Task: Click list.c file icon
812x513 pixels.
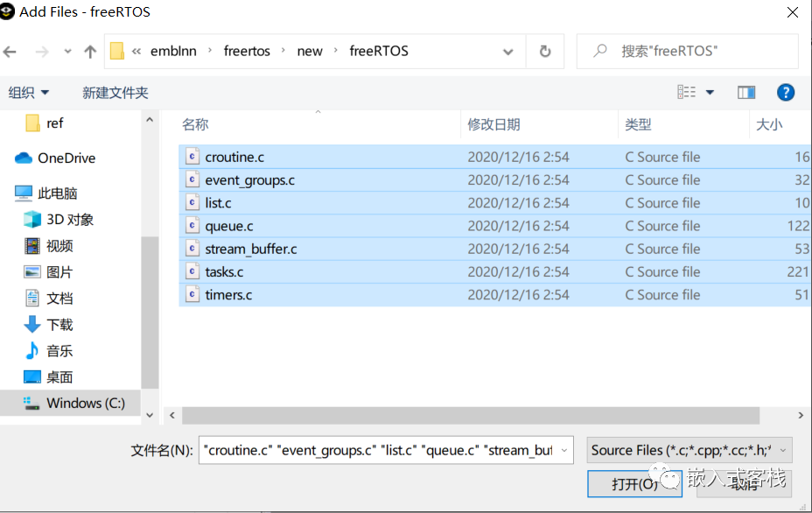Action: [x=192, y=202]
